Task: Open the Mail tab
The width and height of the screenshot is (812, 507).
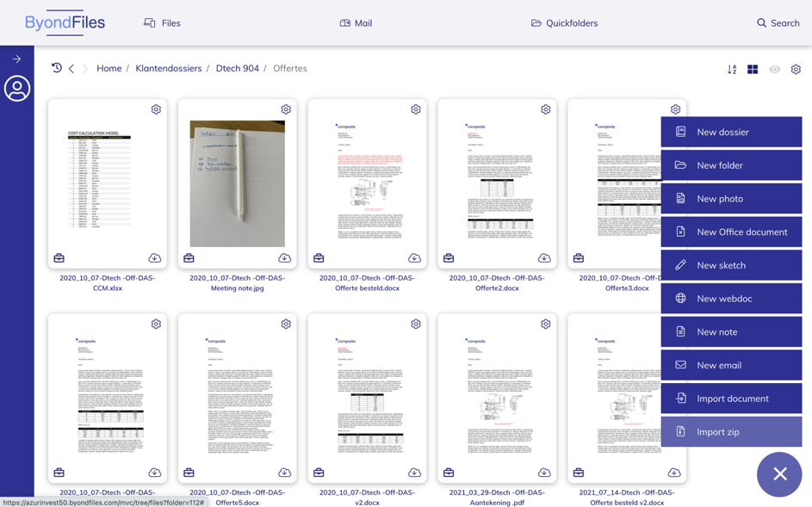Action: pos(356,23)
